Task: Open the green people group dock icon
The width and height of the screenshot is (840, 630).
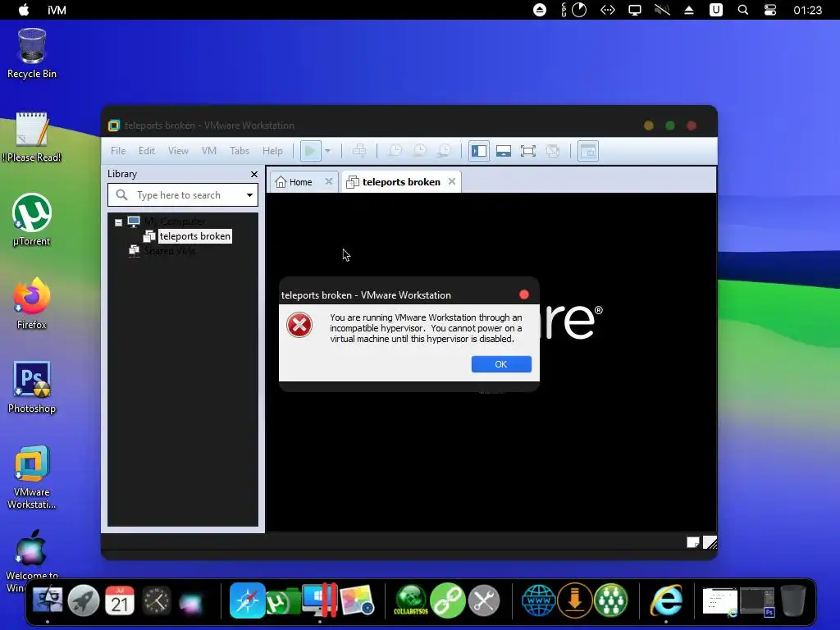Action: click(610, 601)
